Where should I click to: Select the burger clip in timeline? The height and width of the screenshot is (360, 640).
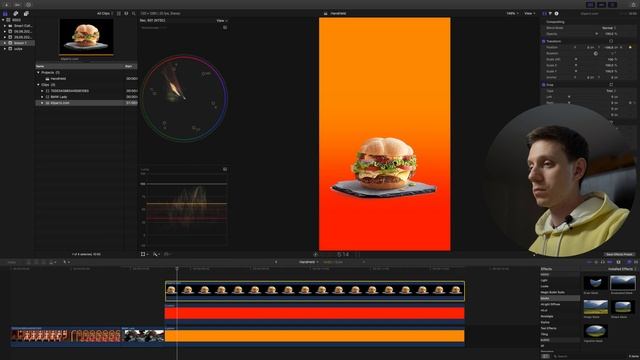(x=314, y=291)
